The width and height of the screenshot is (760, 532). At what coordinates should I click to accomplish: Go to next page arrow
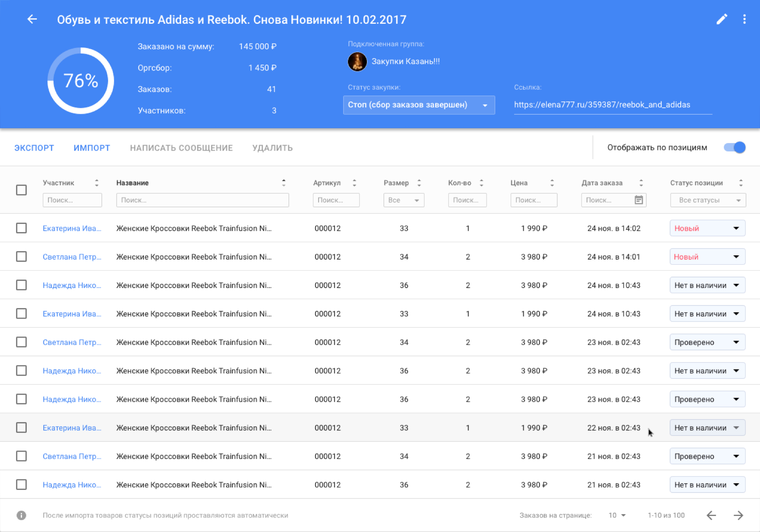click(738, 515)
